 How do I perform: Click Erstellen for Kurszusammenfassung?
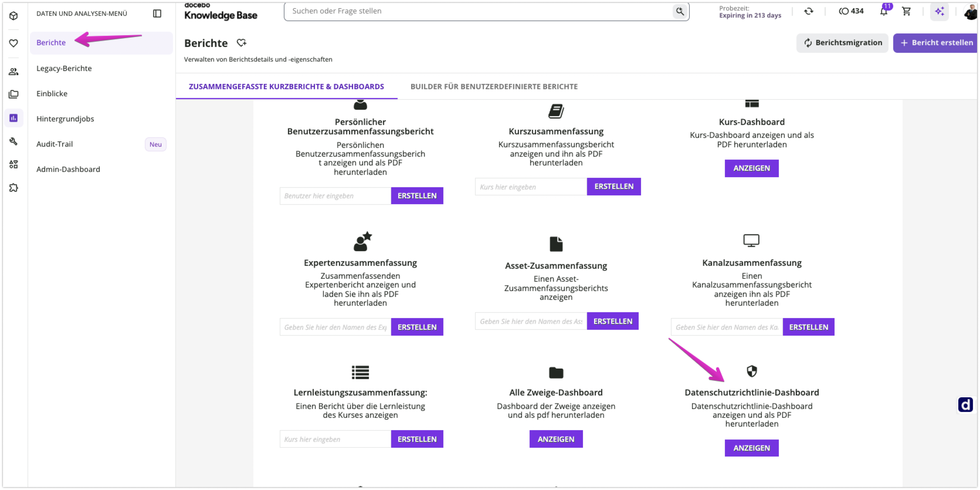point(614,186)
